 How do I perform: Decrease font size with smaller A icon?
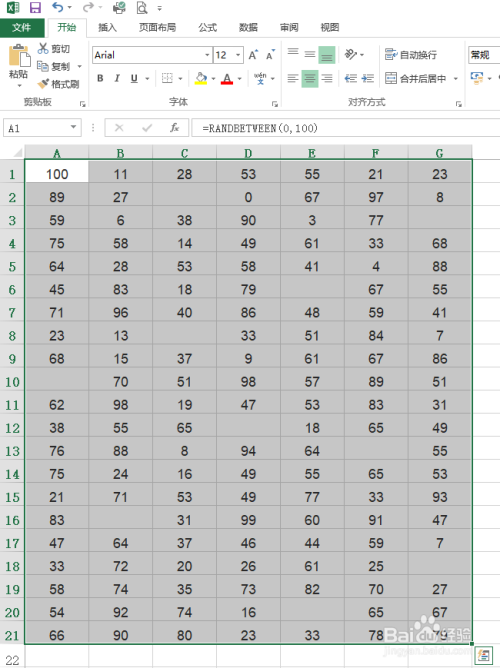270,55
